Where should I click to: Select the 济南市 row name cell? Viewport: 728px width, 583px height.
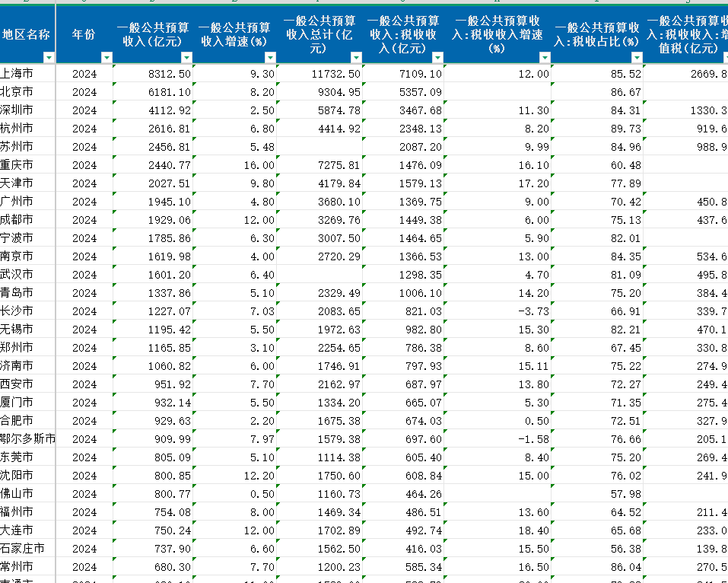click(27, 365)
